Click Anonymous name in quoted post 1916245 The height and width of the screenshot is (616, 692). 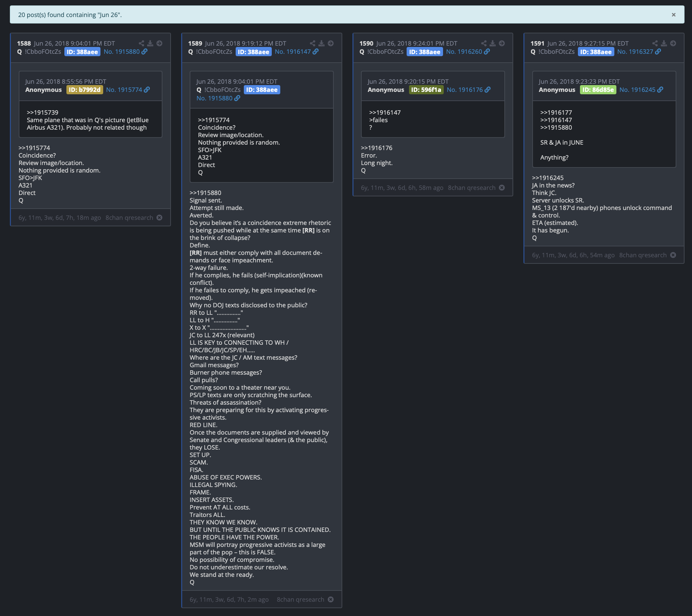(557, 90)
